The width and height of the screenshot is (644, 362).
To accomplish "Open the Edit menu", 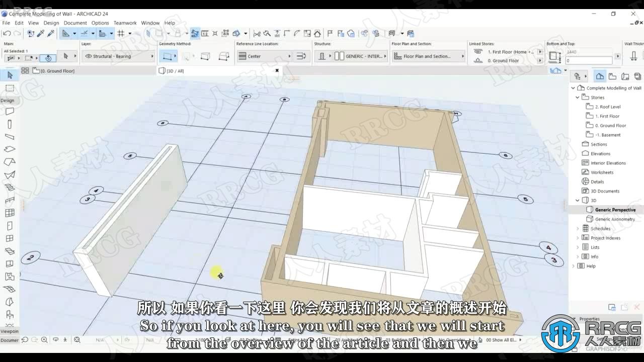I will click(19, 23).
